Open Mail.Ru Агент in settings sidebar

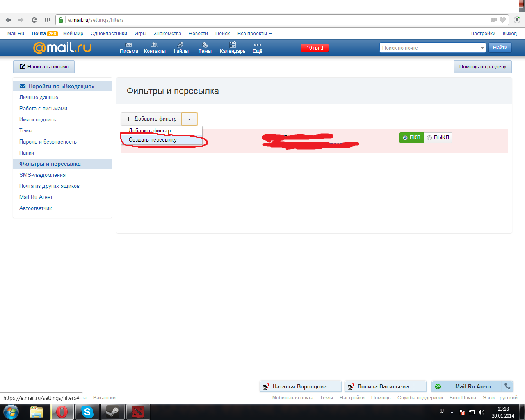tap(36, 197)
